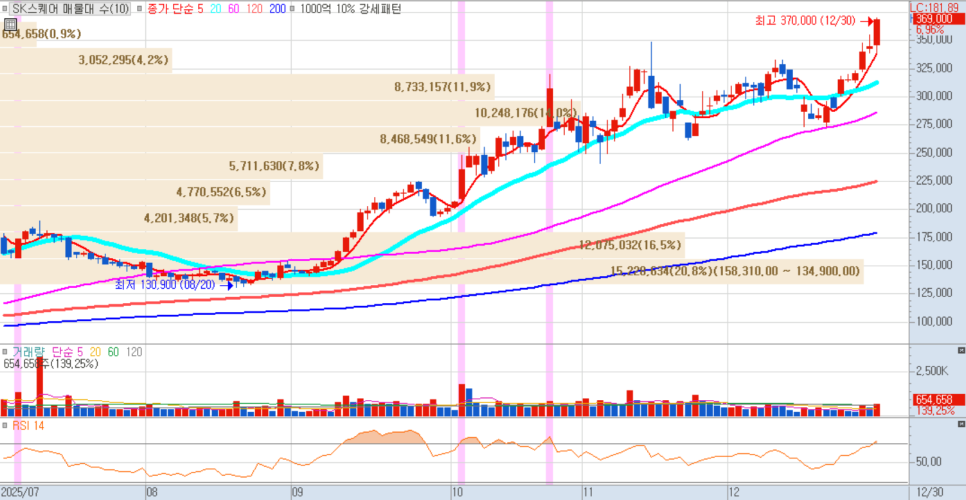Screen dimensions: 966x500
Task: Click the tallest July volume bar
Action: [40, 387]
